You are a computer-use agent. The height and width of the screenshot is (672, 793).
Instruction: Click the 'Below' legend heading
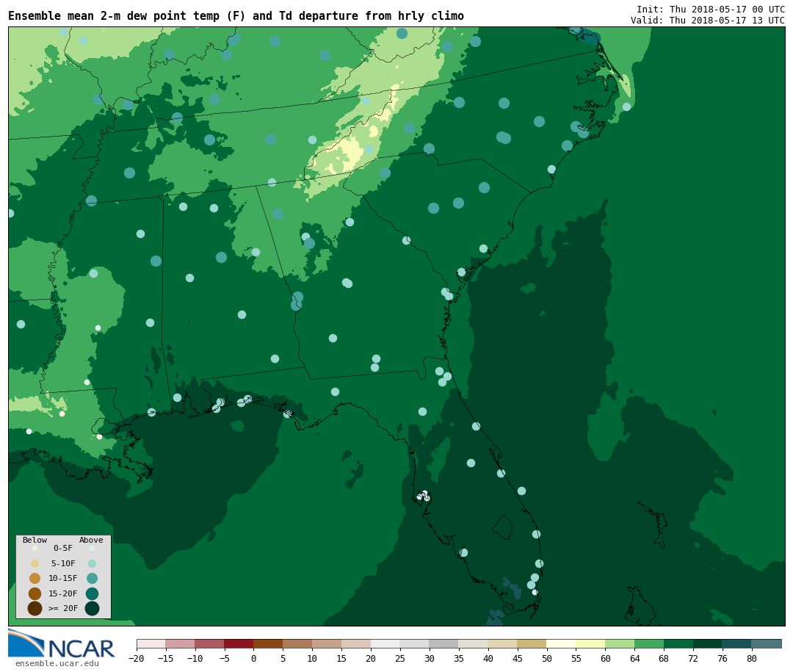tap(35, 540)
